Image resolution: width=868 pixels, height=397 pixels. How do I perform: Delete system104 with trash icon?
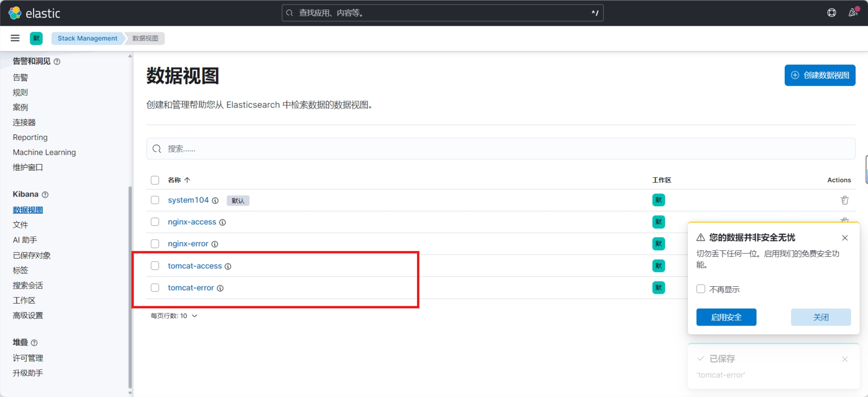[845, 200]
